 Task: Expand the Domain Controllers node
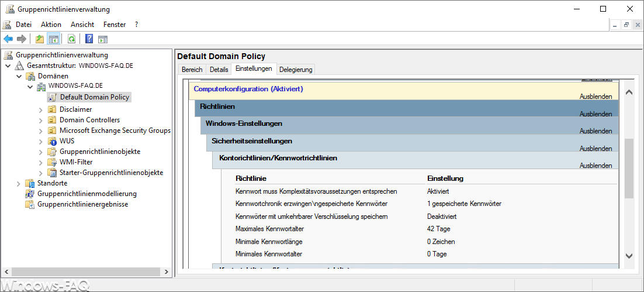tap(41, 120)
